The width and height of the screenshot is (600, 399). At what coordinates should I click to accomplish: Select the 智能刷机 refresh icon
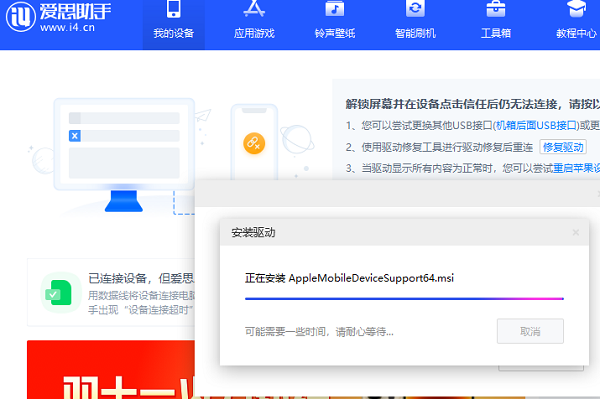tap(415, 8)
